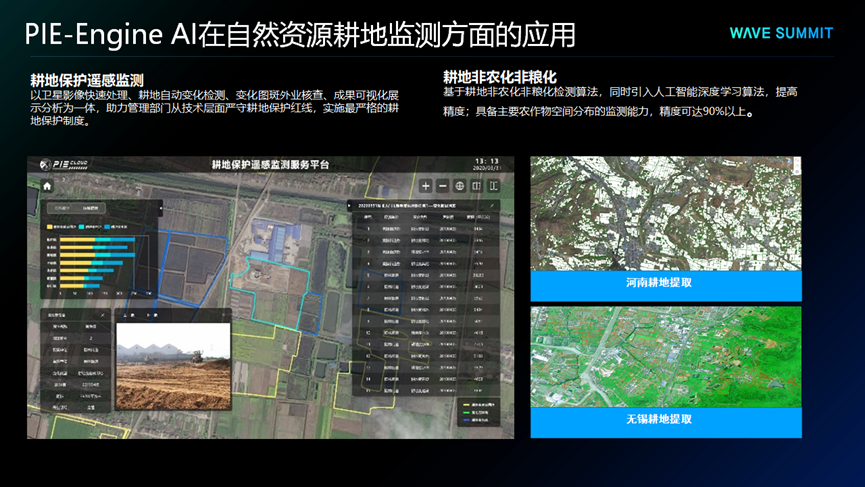Open the excavation site field photo
The image size is (865, 487).
173,366
